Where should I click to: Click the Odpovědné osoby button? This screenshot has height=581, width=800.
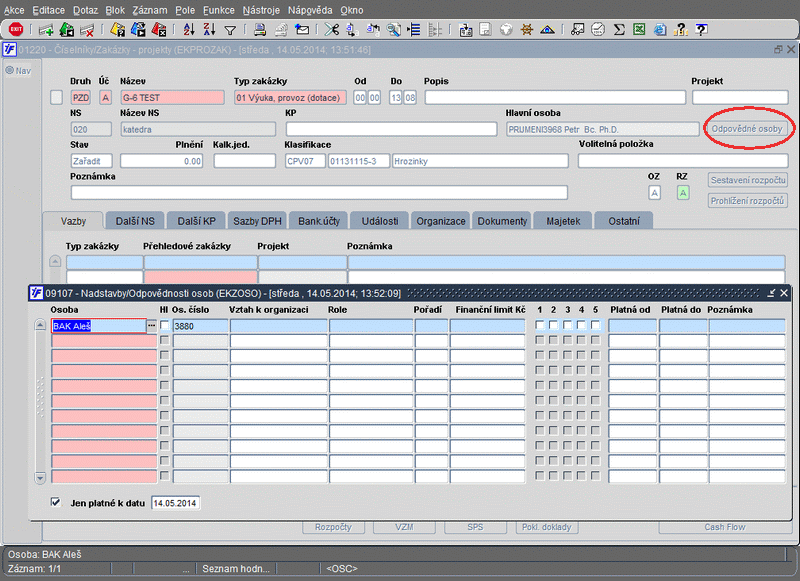point(747,129)
